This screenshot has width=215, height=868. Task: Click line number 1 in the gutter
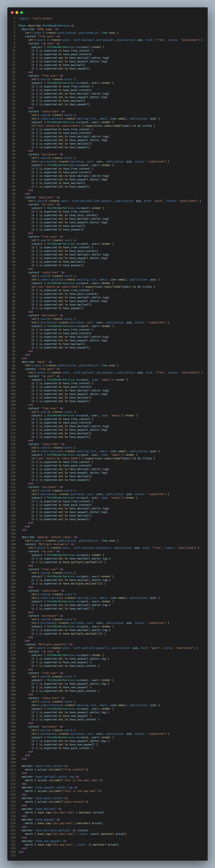tap(14, 19)
